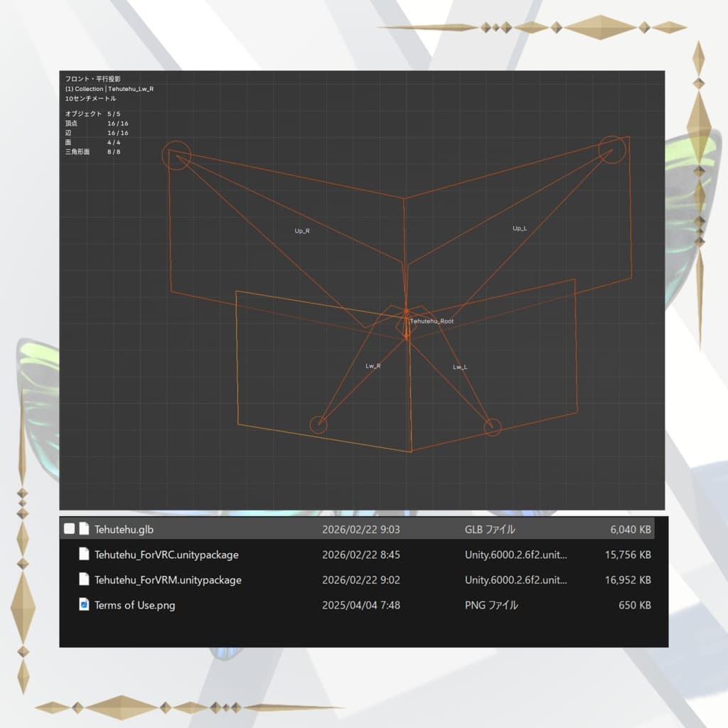
Task: Select the Lw_R bone tip circle
Action: [x=318, y=424]
